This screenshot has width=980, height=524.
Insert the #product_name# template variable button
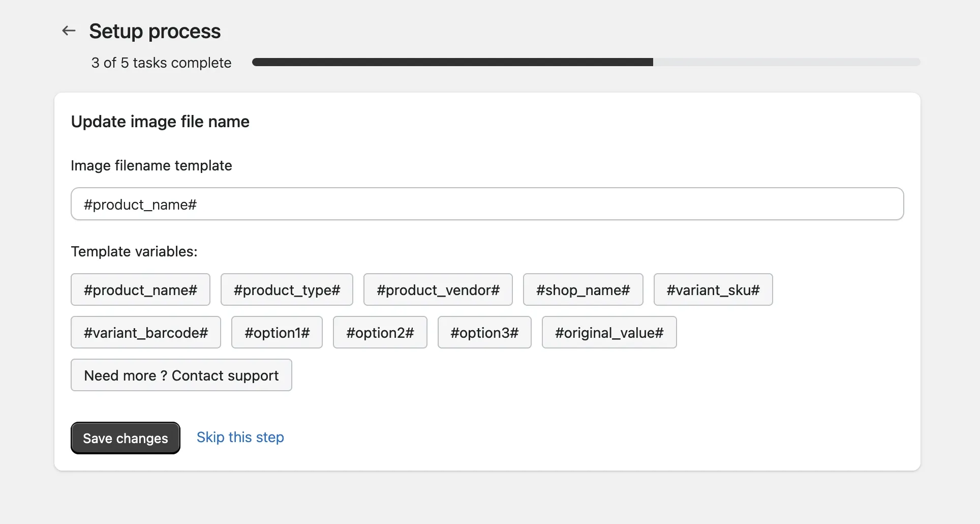tap(140, 290)
